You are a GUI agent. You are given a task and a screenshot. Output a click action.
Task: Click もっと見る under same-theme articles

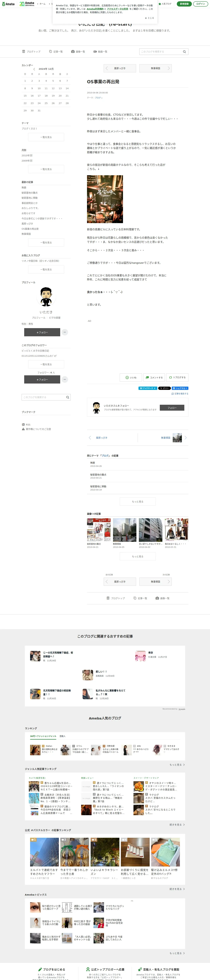coord(138,501)
